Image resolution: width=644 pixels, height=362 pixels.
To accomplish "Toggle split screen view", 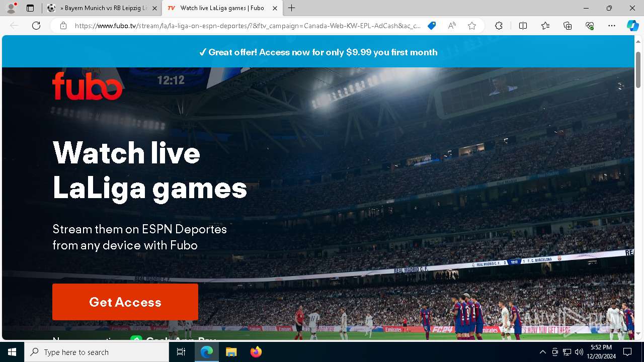I will click(x=523, y=26).
